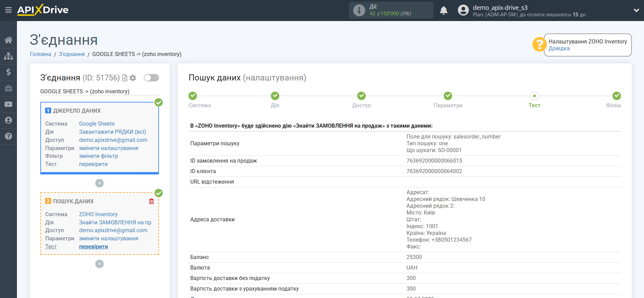Click the demo_apix-drive_s3 account name
The height and width of the screenshot is (298, 644).
(x=500, y=7)
